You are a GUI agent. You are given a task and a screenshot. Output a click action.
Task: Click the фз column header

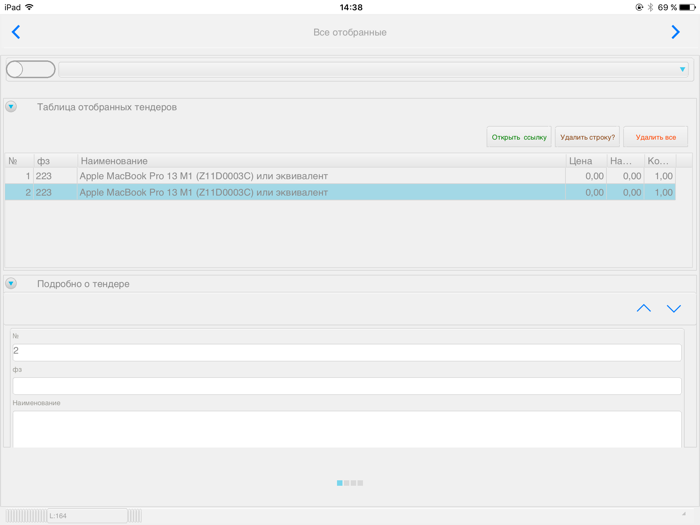coord(56,161)
